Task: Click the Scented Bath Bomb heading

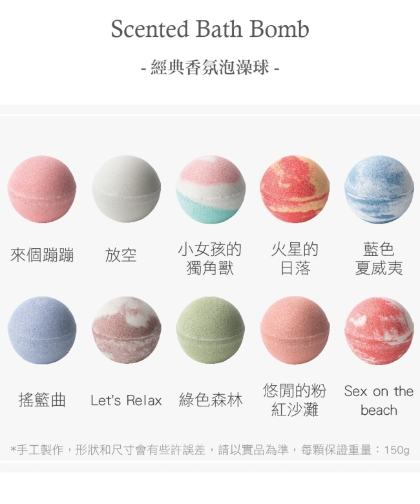Action: pyautogui.click(x=210, y=28)
